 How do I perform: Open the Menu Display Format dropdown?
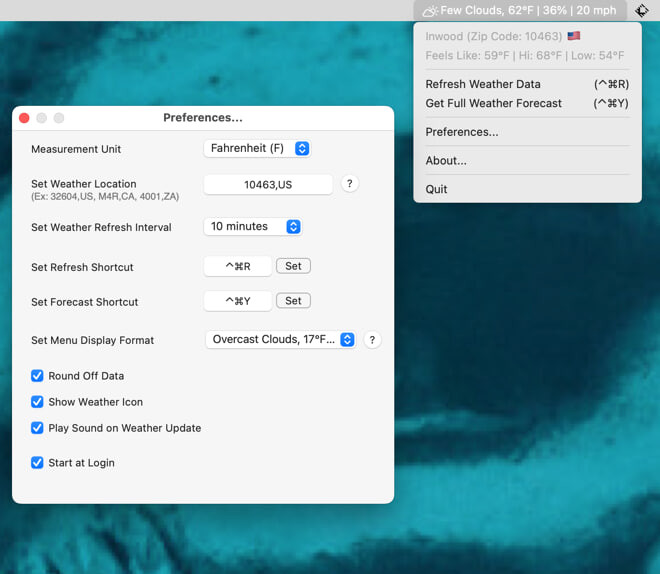(x=281, y=340)
